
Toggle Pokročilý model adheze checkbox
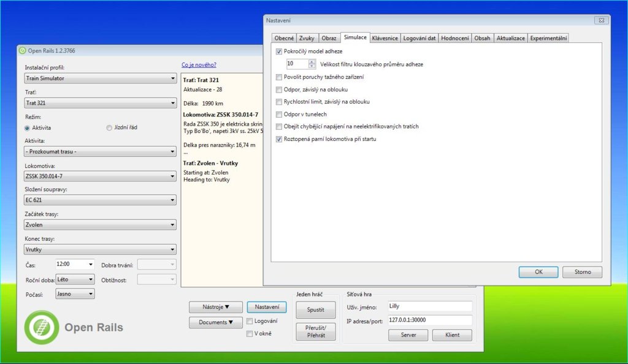(279, 51)
